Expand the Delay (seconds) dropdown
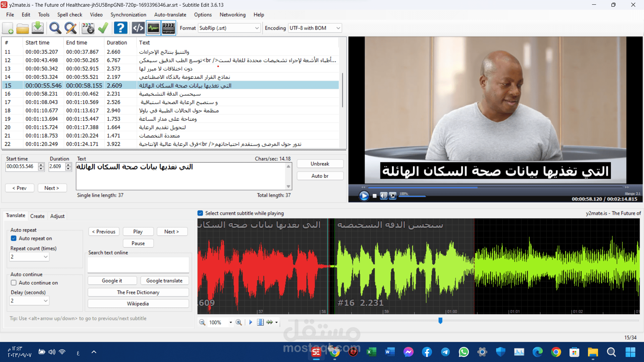Viewport: 644px width, 362px height. click(x=29, y=301)
